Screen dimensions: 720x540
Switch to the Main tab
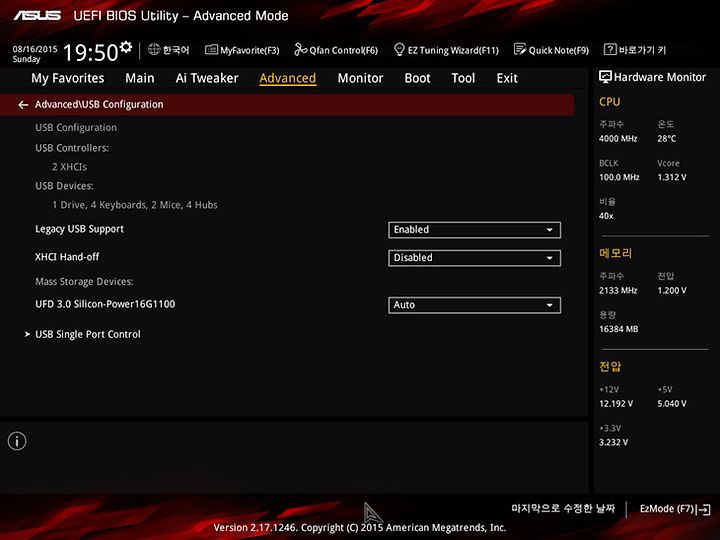[140, 78]
